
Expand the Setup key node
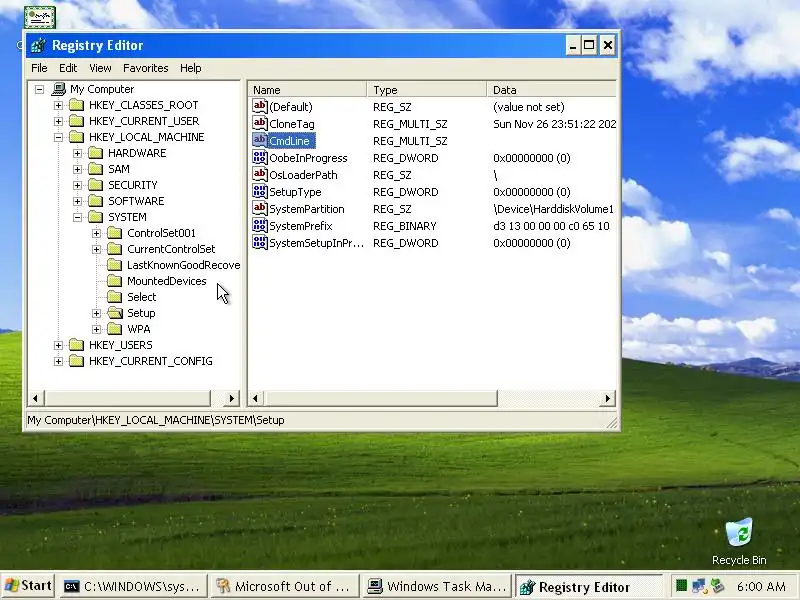96,313
